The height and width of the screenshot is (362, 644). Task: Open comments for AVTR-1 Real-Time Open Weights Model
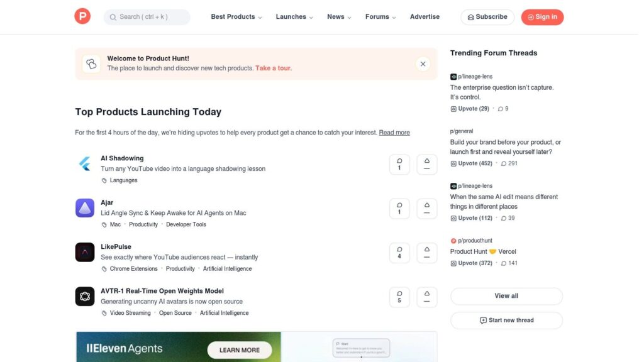pos(399,297)
